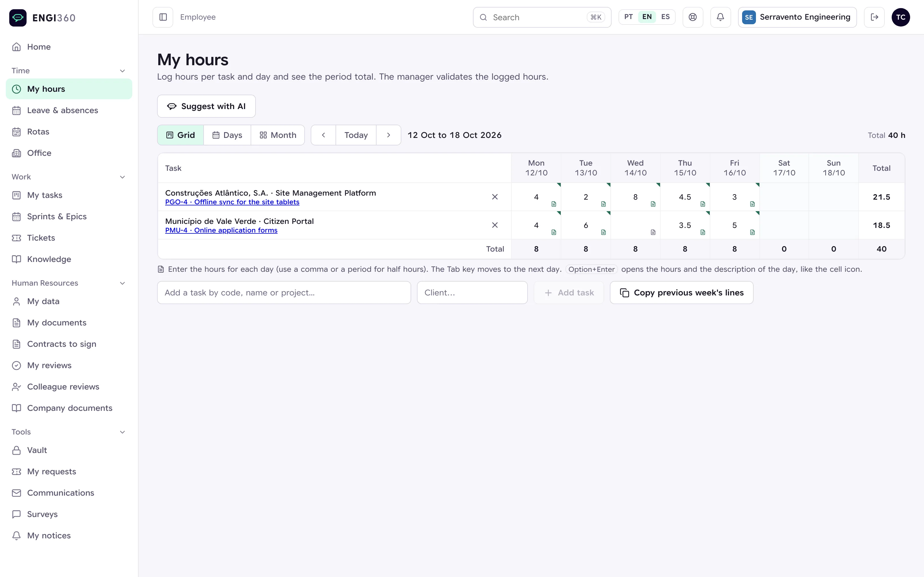Switch language to ES
Image resolution: width=924 pixels, height=577 pixels.
coord(666,17)
